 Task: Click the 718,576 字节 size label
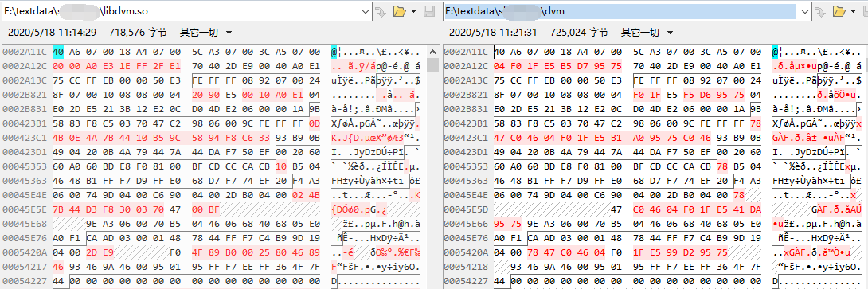click(x=138, y=32)
